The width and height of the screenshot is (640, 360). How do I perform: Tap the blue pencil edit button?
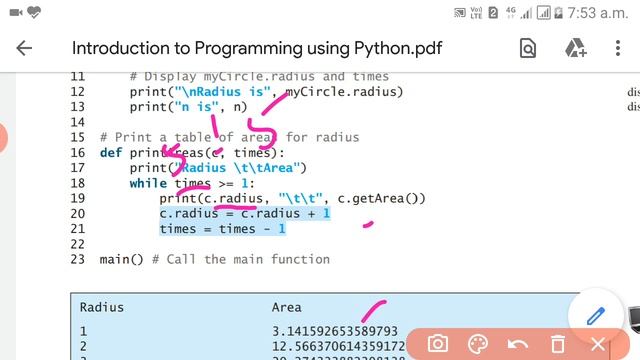click(x=596, y=316)
